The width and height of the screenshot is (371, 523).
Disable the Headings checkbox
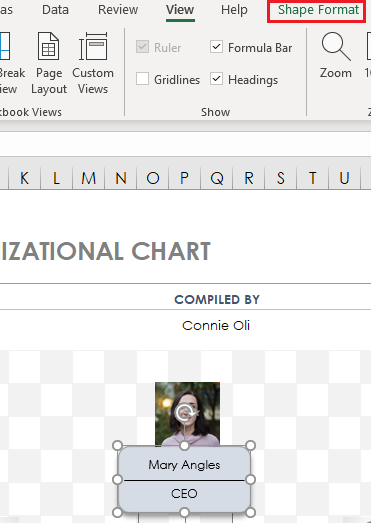point(217,79)
